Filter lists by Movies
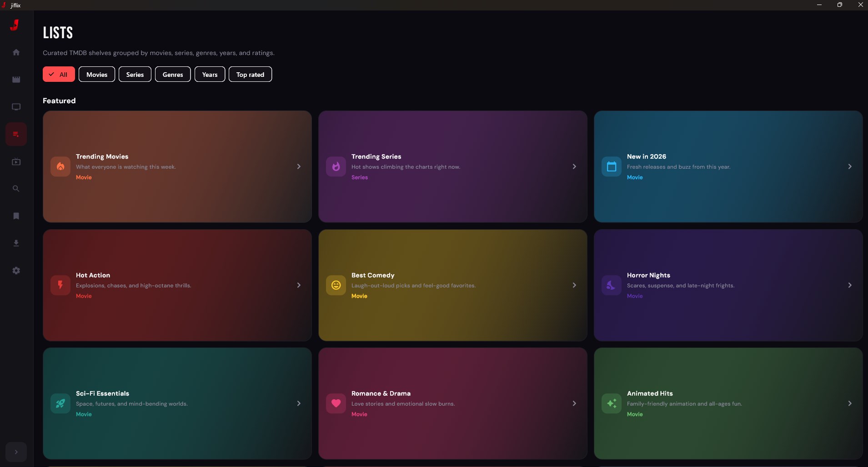Screen dimensions: 868x467 [x=97, y=75]
